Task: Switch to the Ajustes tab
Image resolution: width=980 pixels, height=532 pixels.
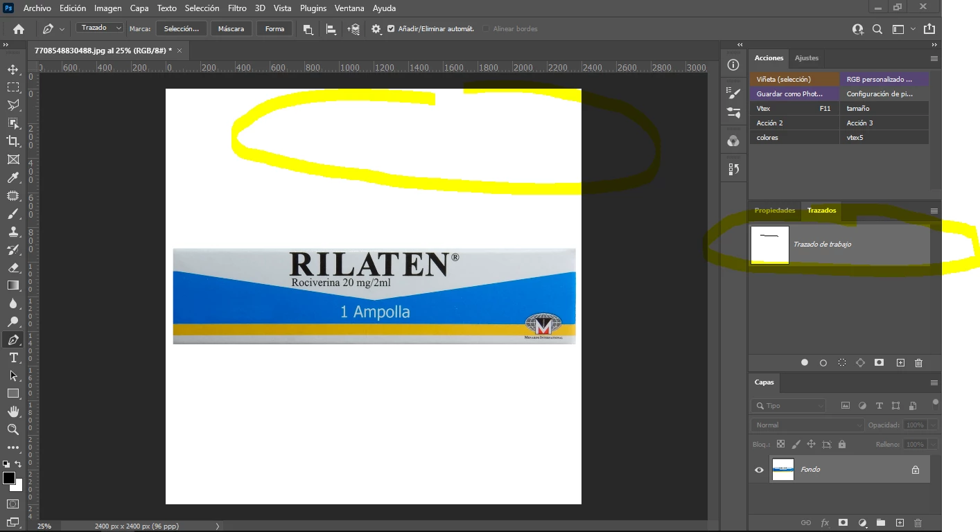Action: (807, 58)
